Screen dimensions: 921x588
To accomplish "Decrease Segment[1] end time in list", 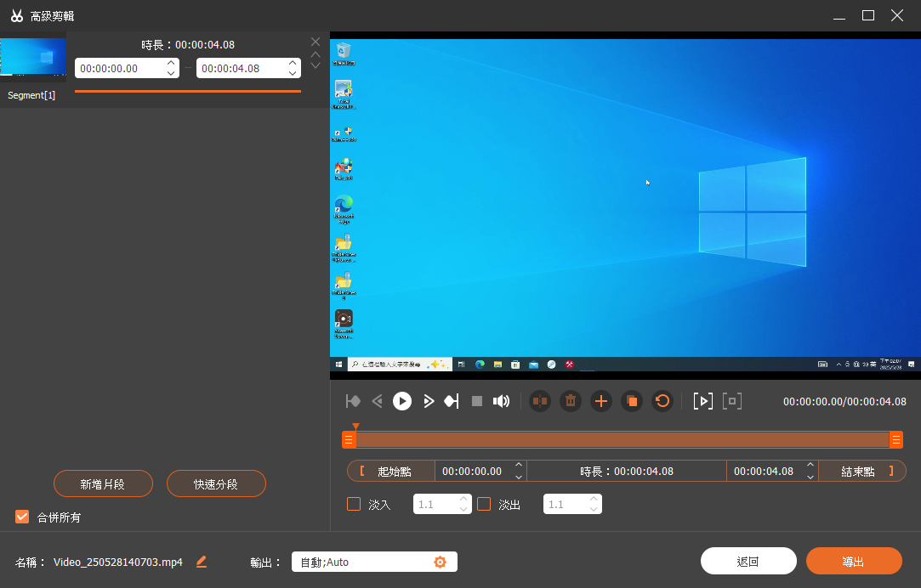I will point(293,73).
